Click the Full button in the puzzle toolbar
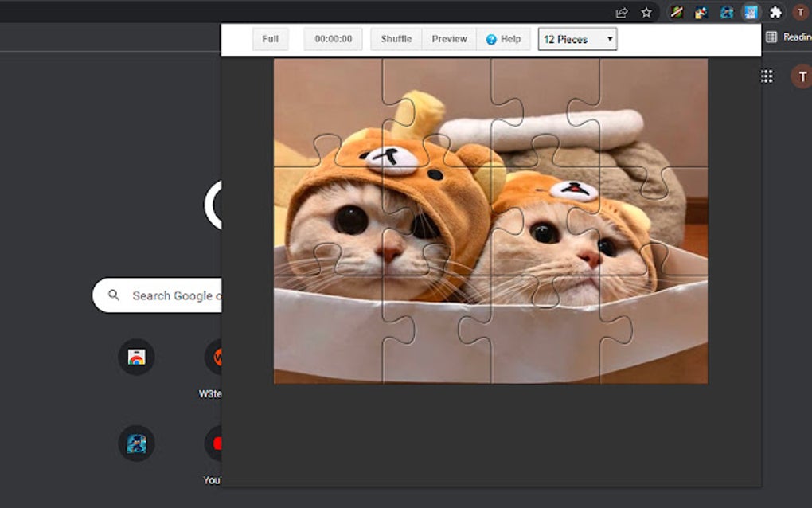The width and height of the screenshot is (812, 508). [270, 38]
